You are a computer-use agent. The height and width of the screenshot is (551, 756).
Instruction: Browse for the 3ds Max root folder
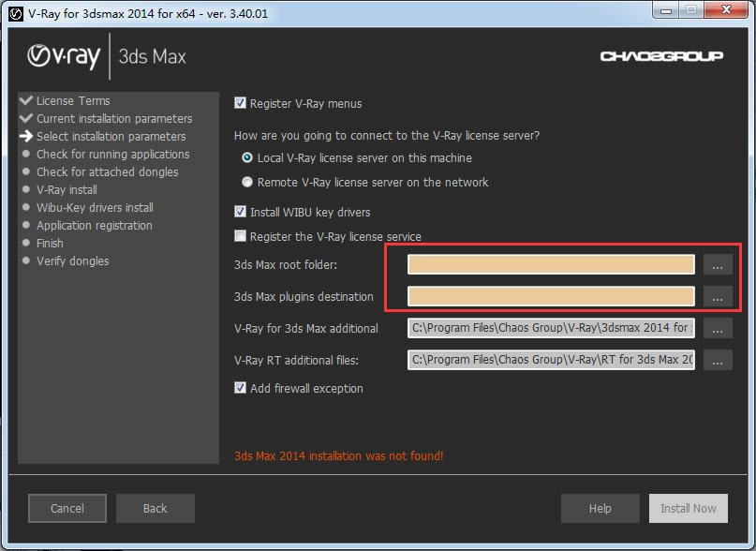point(718,265)
